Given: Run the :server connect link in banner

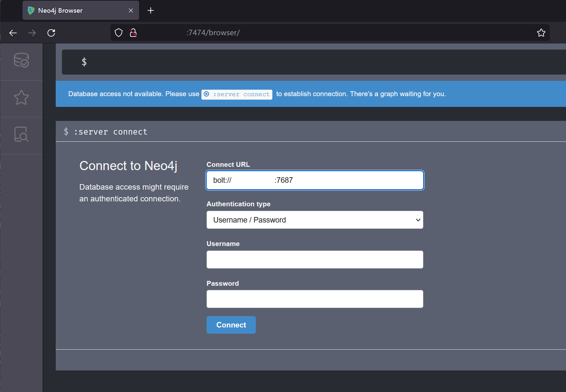Looking at the screenshot, I should [237, 94].
